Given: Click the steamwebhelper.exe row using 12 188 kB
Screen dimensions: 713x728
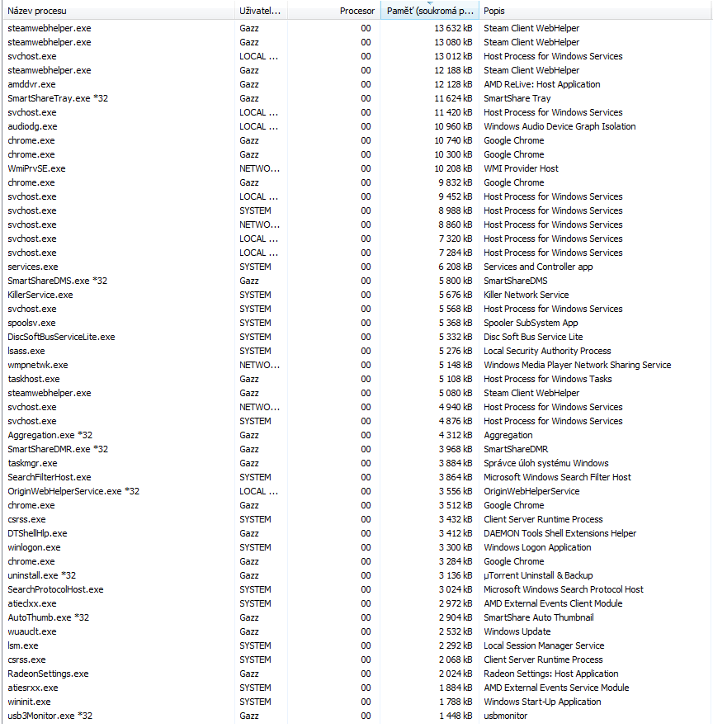Looking at the screenshot, I should tap(357, 70).
